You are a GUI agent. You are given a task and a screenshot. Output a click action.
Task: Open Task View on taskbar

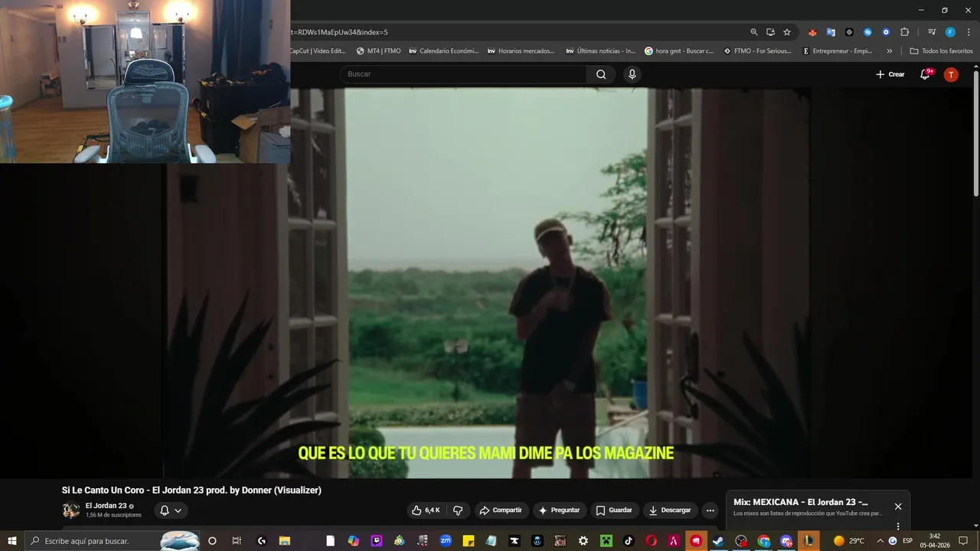point(237,541)
